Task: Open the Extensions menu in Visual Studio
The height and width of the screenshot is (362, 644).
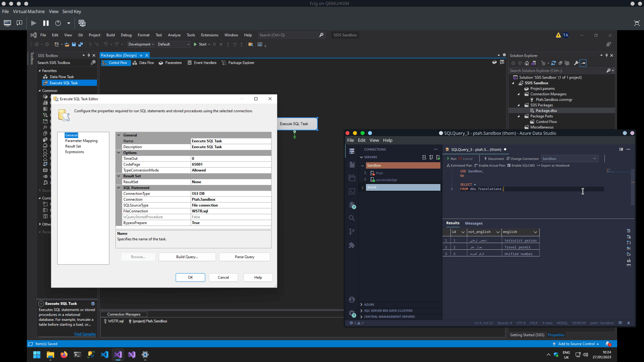Action: click(x=209, y=35)
